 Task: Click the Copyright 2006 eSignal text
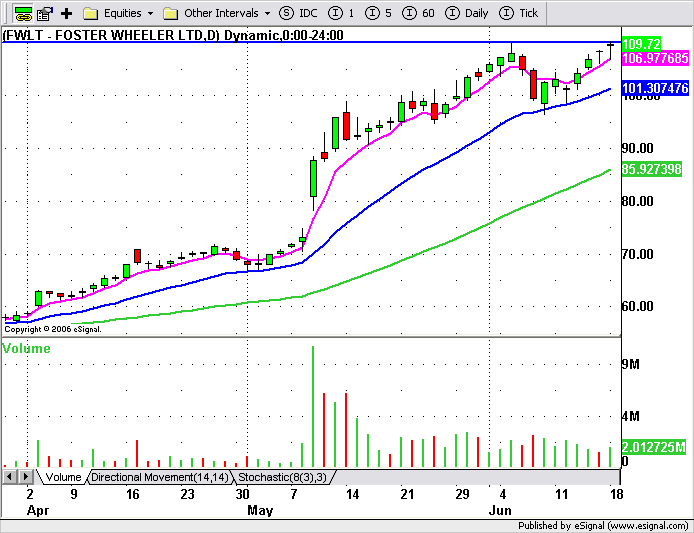tap(53, 329)
